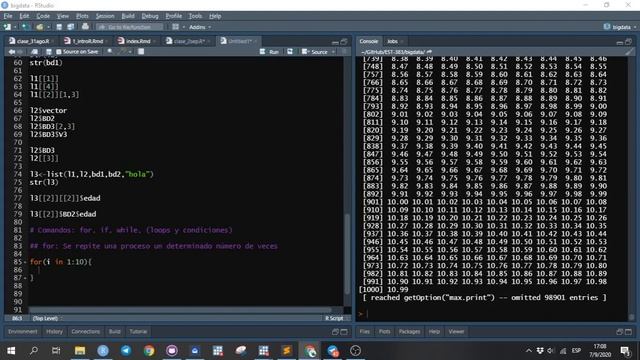View current directory arrow in console
The width and height of the screenshot is (640, 360).
click(x=429, y=52)
